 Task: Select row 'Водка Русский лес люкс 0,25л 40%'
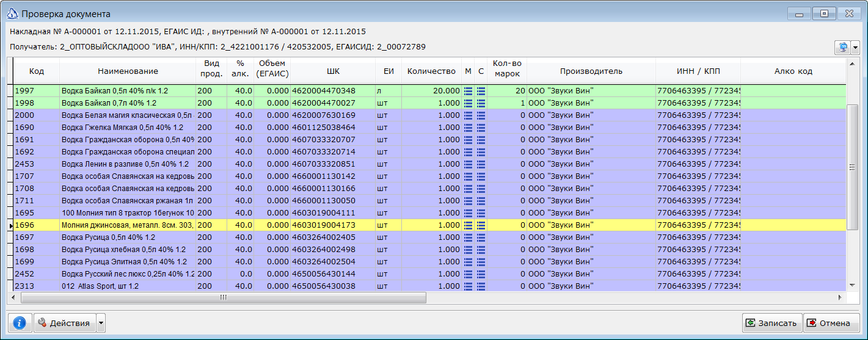pos(429,273)
